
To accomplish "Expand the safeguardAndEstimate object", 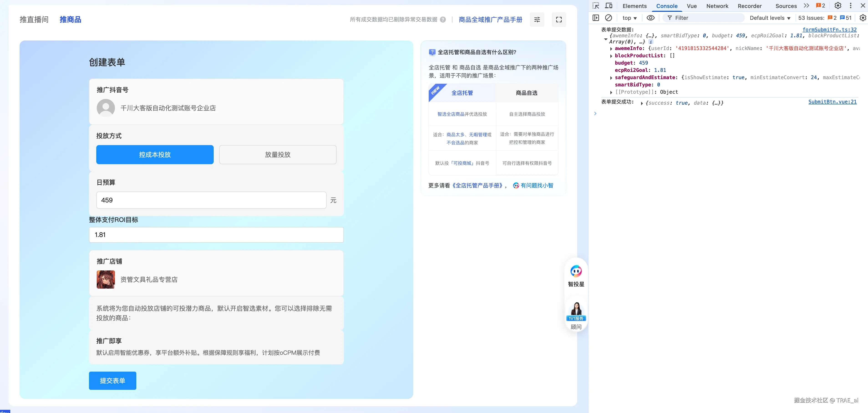I will click(x=611, y=78).
